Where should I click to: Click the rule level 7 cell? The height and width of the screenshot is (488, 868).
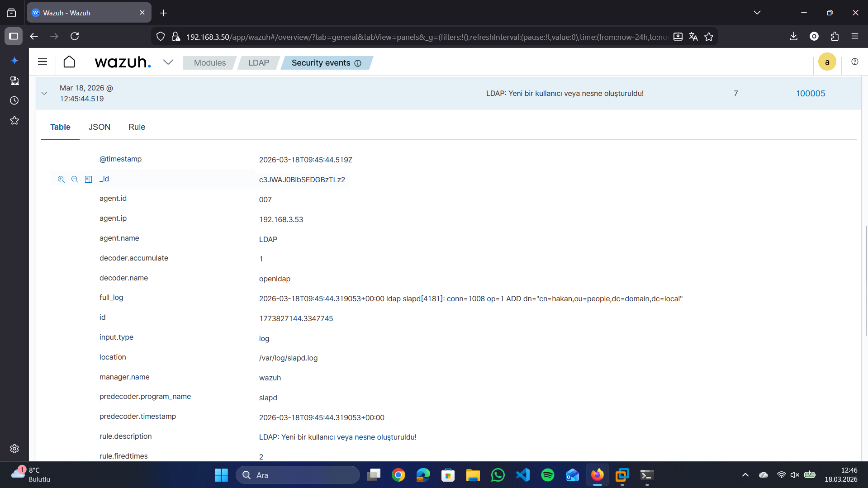point(735,94)
